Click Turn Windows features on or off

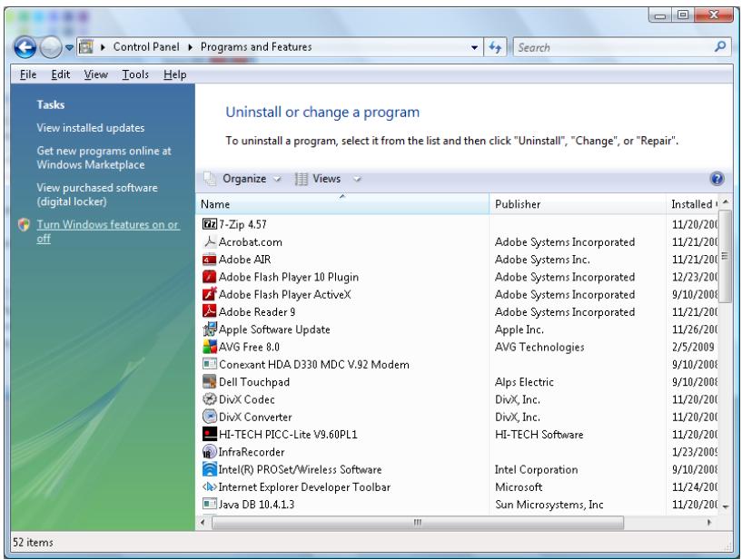108,231
